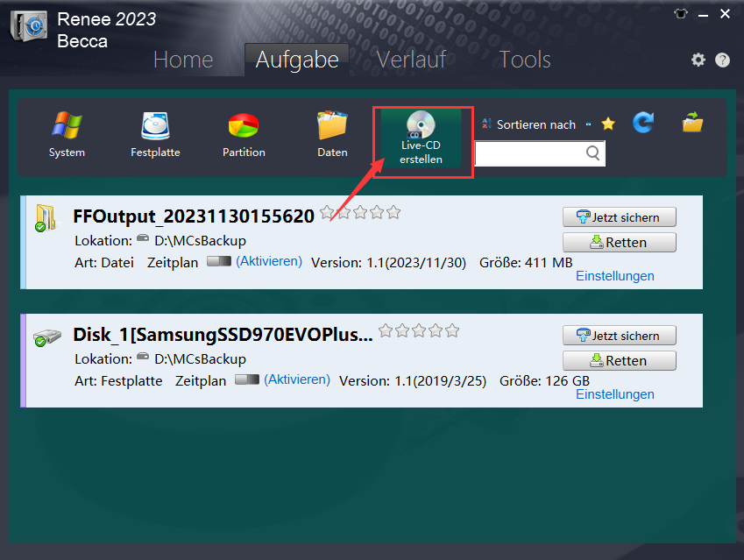Viewport: 744px width, 560px height.
Task: Click Jetzt sichern for FFOutput_20231130155620
Action: click(619, 216)
